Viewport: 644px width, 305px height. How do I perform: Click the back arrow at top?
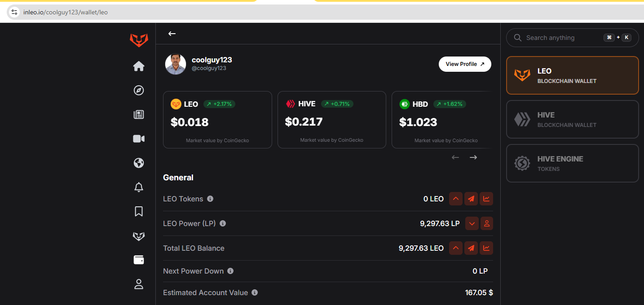(x=172, y=34)
